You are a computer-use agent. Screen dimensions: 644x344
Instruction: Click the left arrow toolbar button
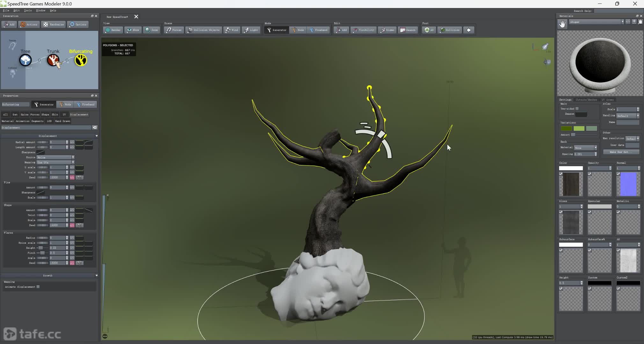coord(469,30)
